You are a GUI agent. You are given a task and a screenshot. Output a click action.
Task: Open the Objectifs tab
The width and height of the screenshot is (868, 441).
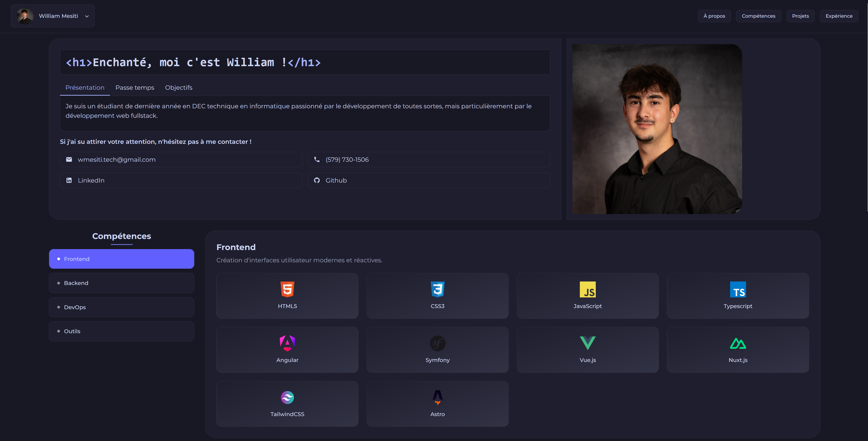pyautogui.click(x=179, y=88)
